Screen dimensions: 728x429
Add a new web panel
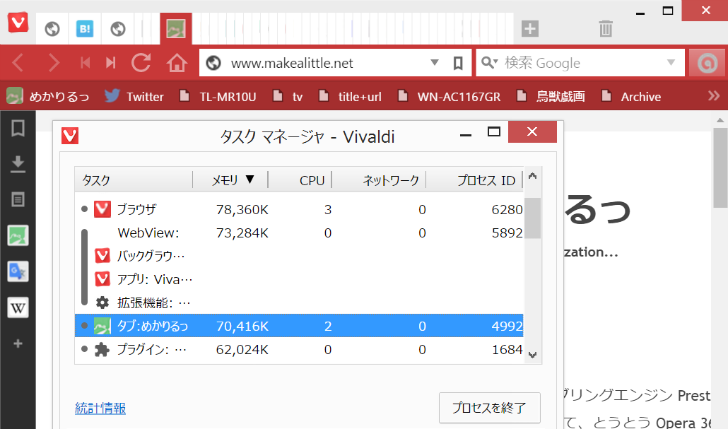18,344
